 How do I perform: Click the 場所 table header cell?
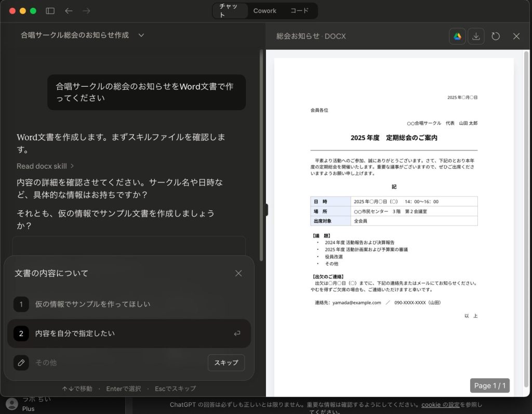[330, 211]
